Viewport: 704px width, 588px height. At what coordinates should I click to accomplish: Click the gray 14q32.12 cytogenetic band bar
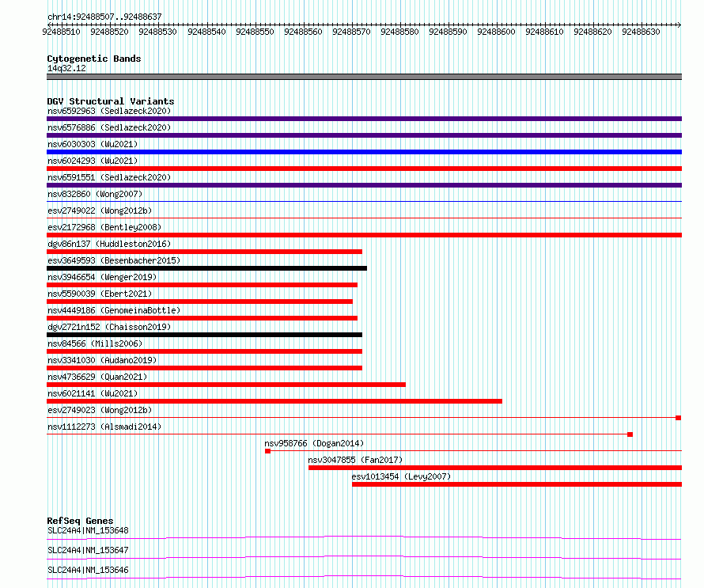(x=364, y=77)
